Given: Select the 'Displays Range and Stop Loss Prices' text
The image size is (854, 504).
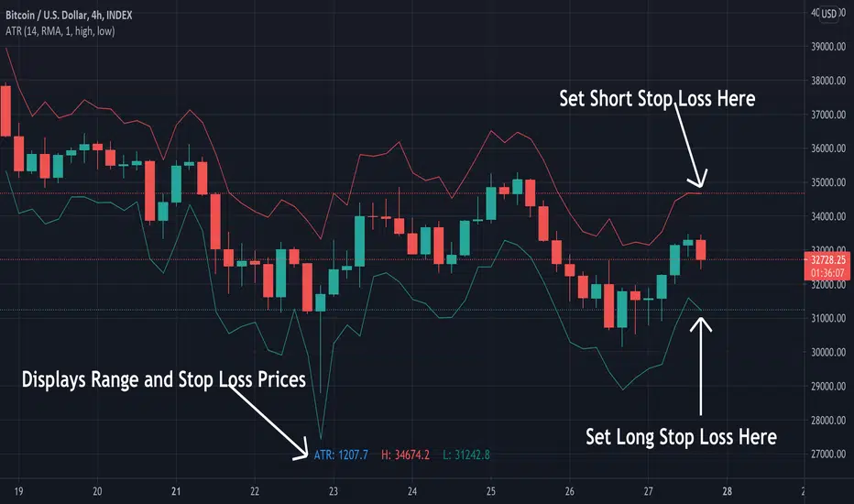Looking at the screenshot, I should (x=163, y=380).
